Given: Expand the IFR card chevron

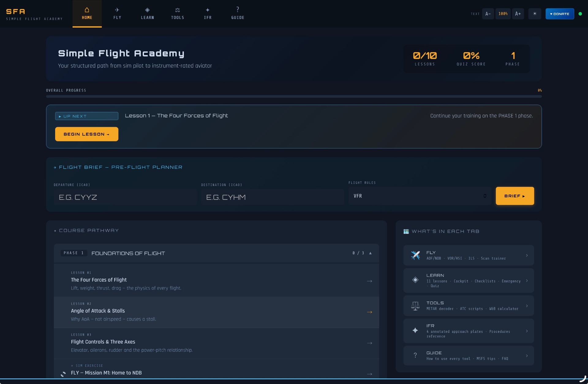Looking at the screenshot, I should [x=527, y=331].
